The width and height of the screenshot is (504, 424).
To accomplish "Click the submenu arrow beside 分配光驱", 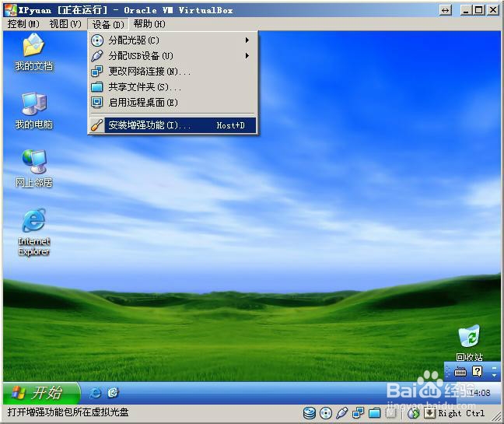I will click(247, 40).
